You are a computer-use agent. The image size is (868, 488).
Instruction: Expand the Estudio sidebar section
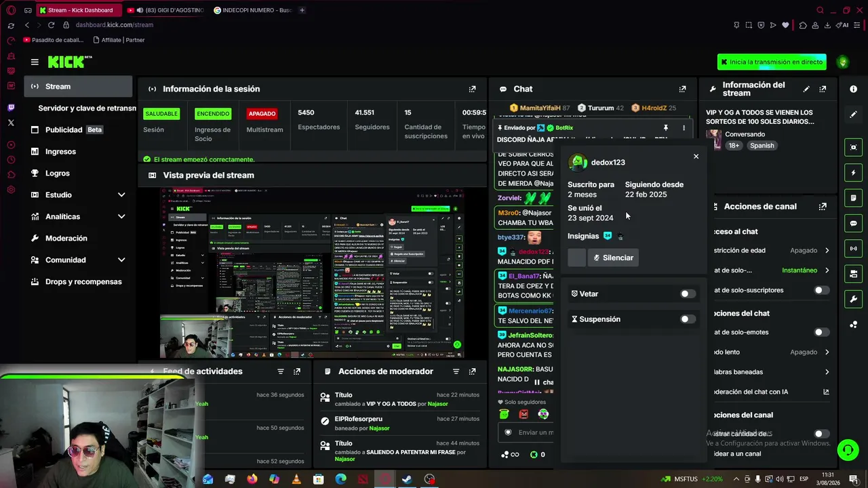pos(121,195)
